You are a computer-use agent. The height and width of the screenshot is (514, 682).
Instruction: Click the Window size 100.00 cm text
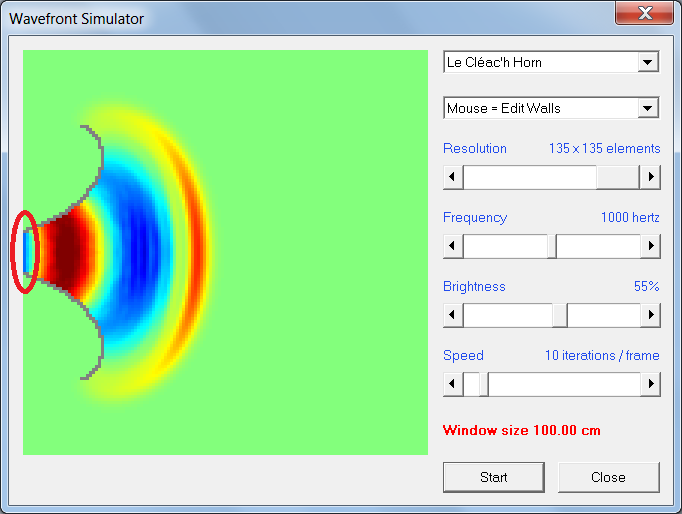(522, 430)
